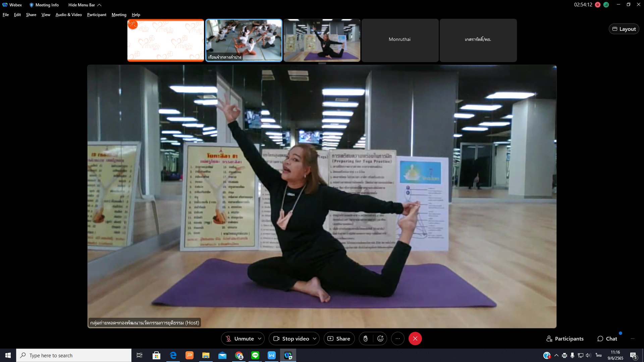Unmute the microphone
The height and width of the screenshot is (362, 644).
(239, 339)
